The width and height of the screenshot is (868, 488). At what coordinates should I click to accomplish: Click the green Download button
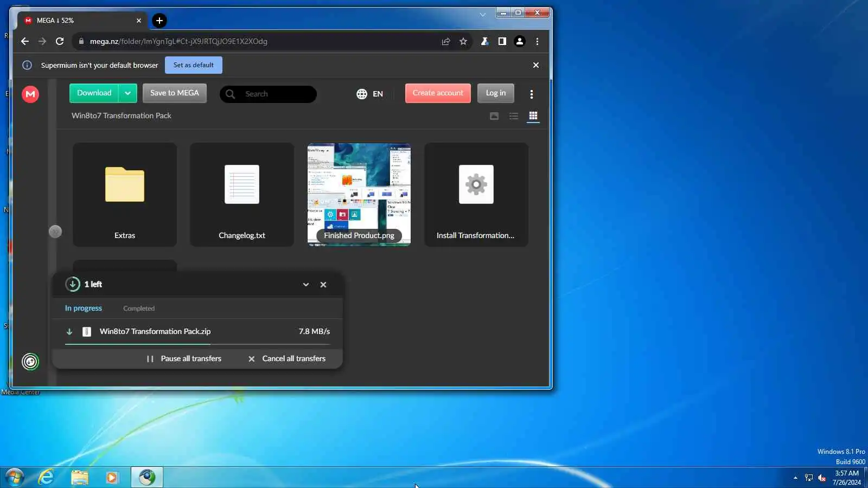94,93
